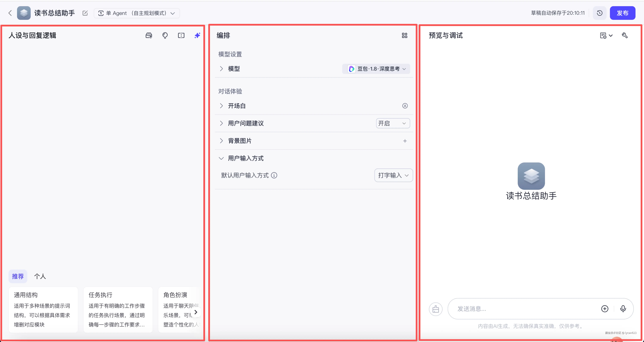Expand the 开场白 section
Screen dimensions: 644x342
pyautogui.click(x=221, y=106)
